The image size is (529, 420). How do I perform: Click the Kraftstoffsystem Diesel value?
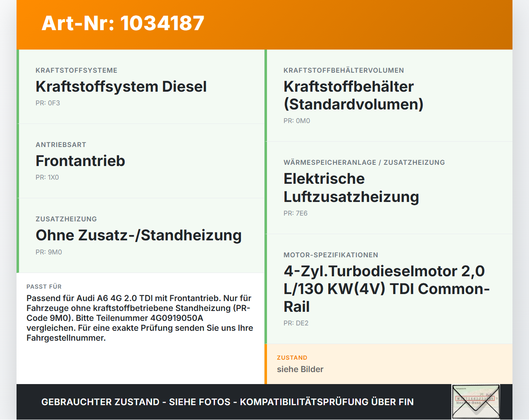(x=121, y=86)
